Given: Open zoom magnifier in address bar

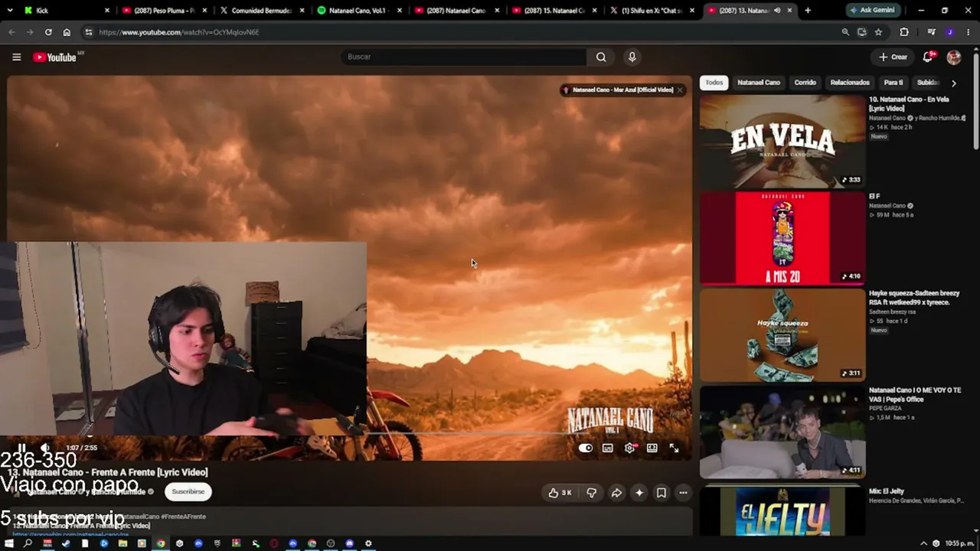Looking at the screenshot, I should tap(845, 32).
